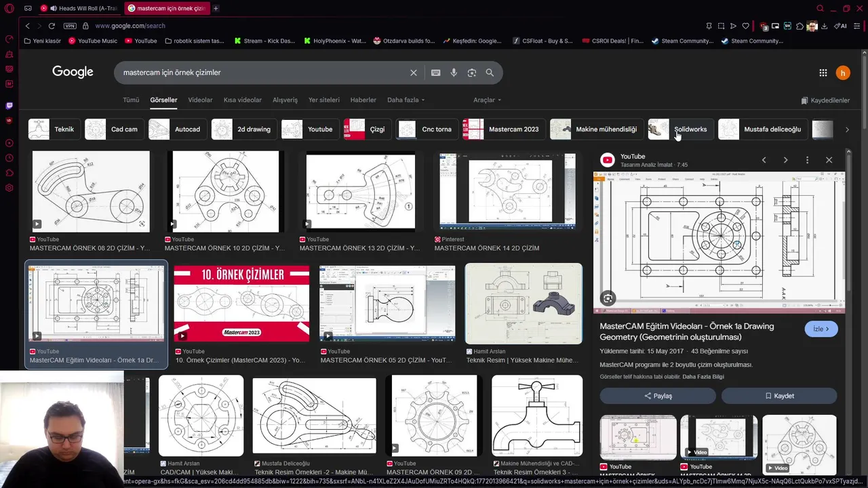Open CSFloat bookmark
The image size is (868, 488).
[542, 41]
